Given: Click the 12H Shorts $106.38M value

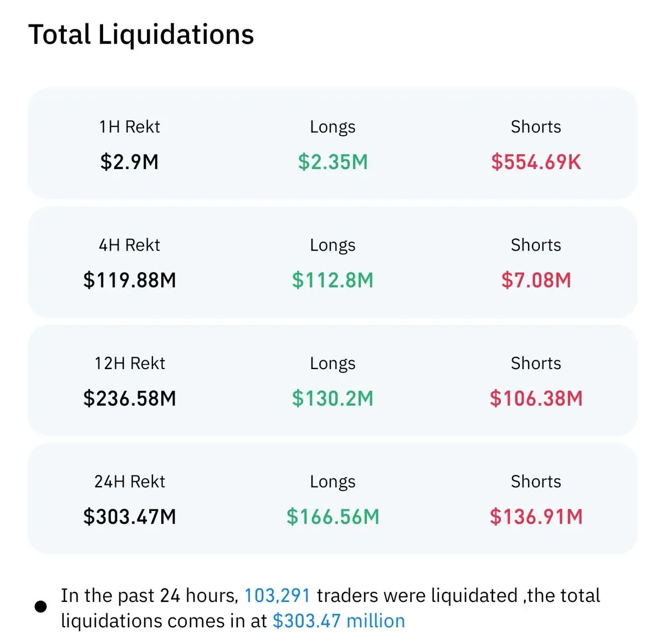Looking at the screenshot, I should [536, 398].
